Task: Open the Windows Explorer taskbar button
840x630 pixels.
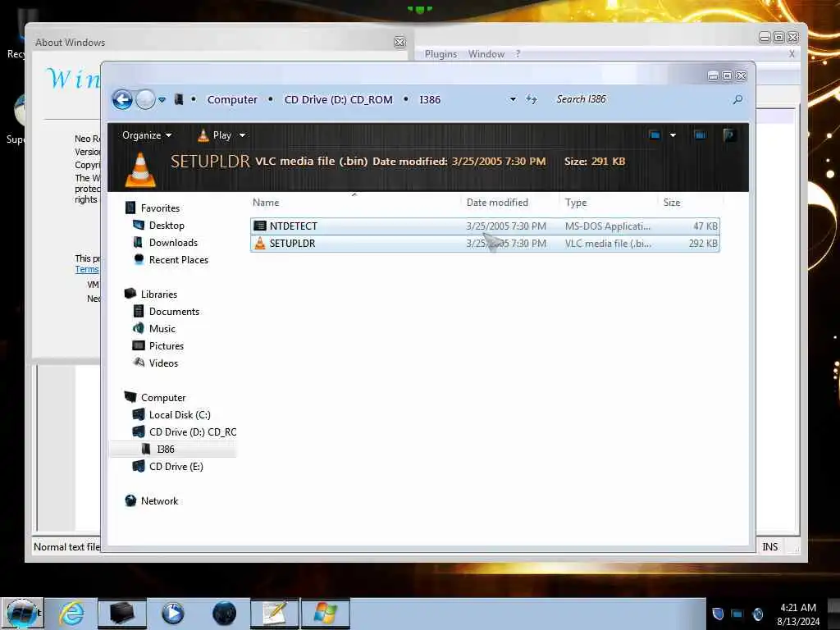Action: click(121, 614)
